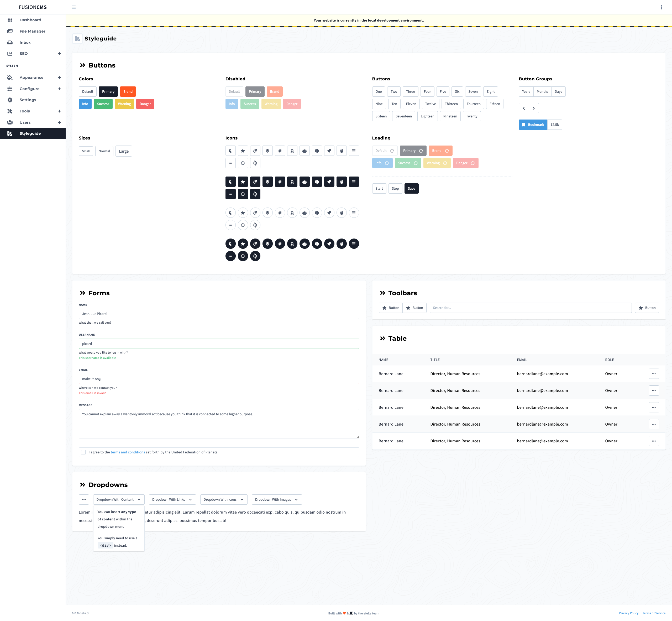Image resolution: width=672 pixels, height=621 pixels.
Task: Open the Dropdown With Icons menu
Action: [224, 500]
